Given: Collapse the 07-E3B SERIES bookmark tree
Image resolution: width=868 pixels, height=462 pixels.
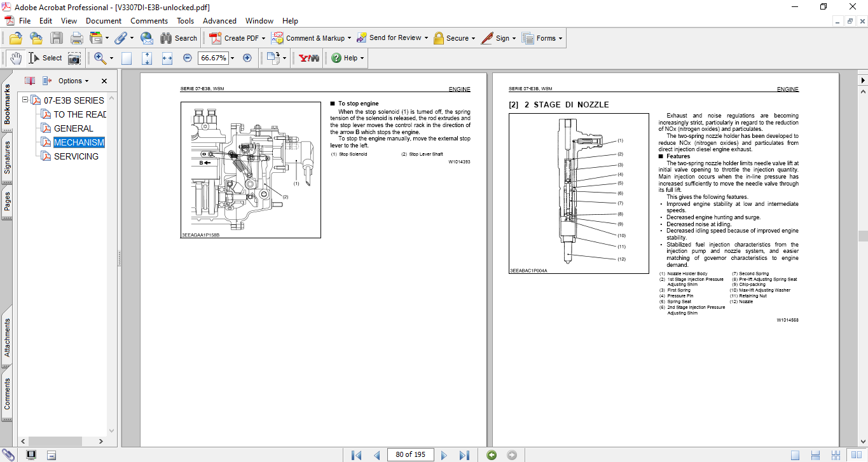Looking at the screenshot, I should (25, 100).
